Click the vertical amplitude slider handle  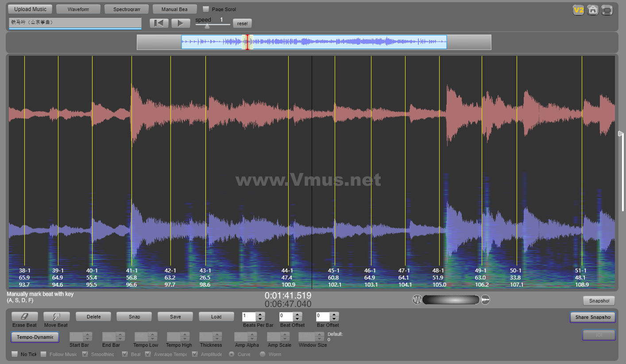coord(620,134)
